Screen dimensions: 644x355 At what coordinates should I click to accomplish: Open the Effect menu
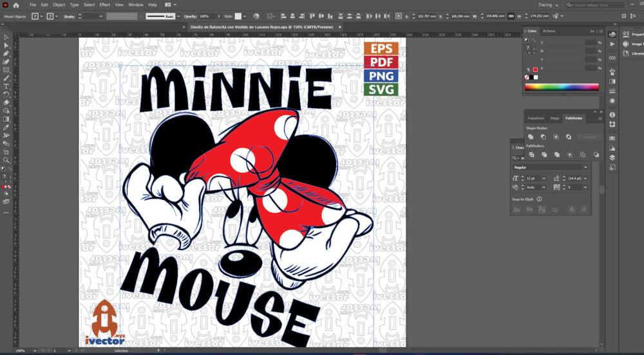click(105, 5)
